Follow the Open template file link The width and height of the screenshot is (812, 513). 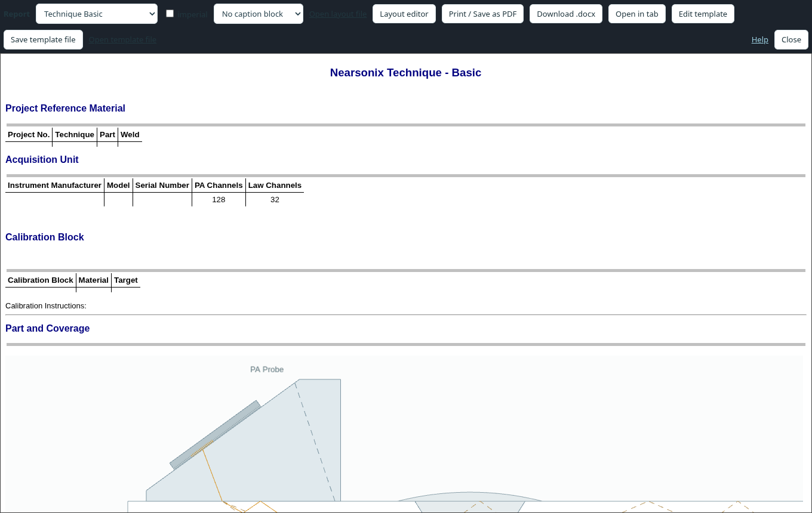pyautogui.click(x=122, y=39)
